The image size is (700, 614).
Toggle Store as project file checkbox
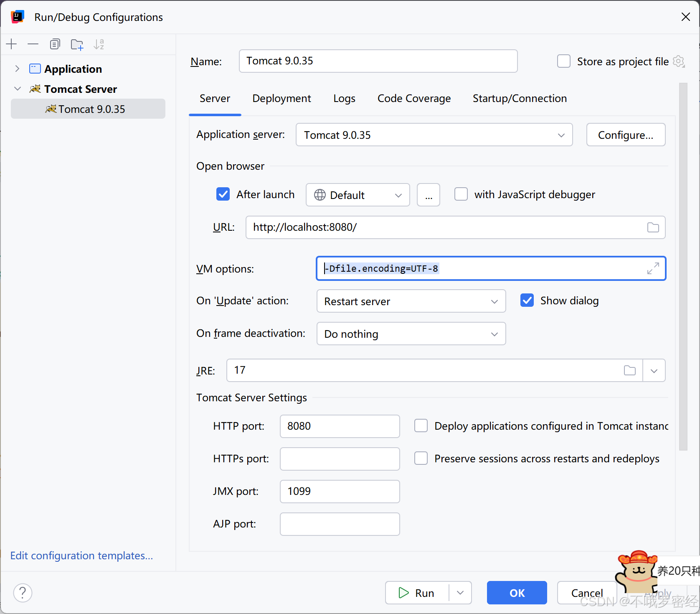pyautogui.click(x=564, y=61)
